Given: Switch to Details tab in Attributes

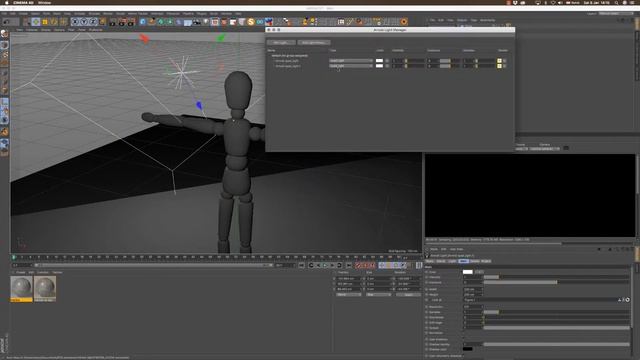Looking at the screenshot, I should coord(474,261).
